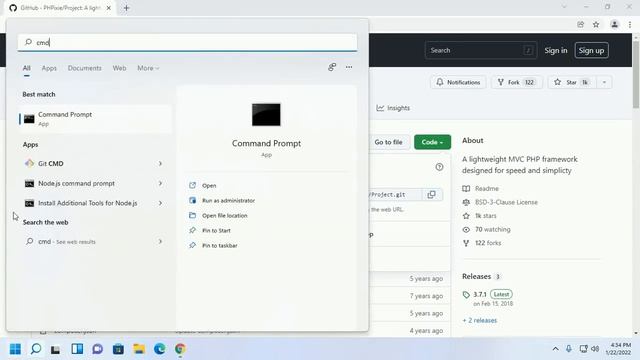Bookmark this page with the star icon
The image size is (640, 360).
click(596, 24)
